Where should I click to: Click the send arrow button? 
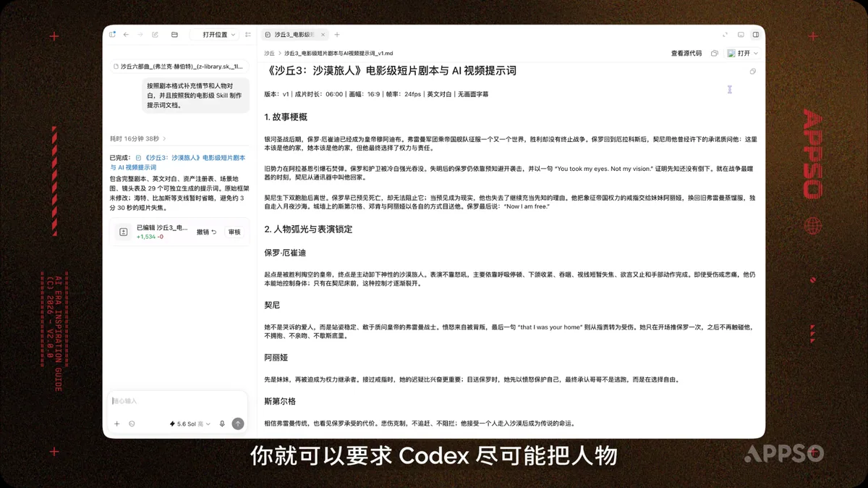[x=238, y=424]
